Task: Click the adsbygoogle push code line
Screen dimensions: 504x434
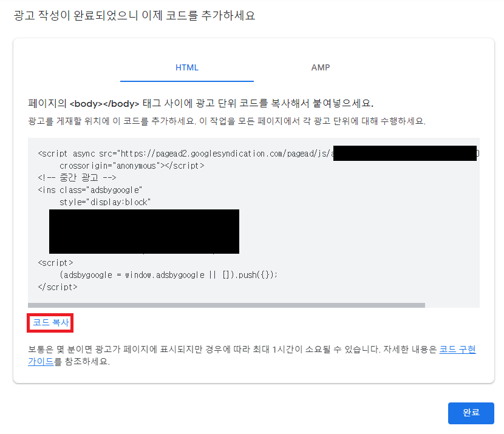Action: click(x=168, y=275)
